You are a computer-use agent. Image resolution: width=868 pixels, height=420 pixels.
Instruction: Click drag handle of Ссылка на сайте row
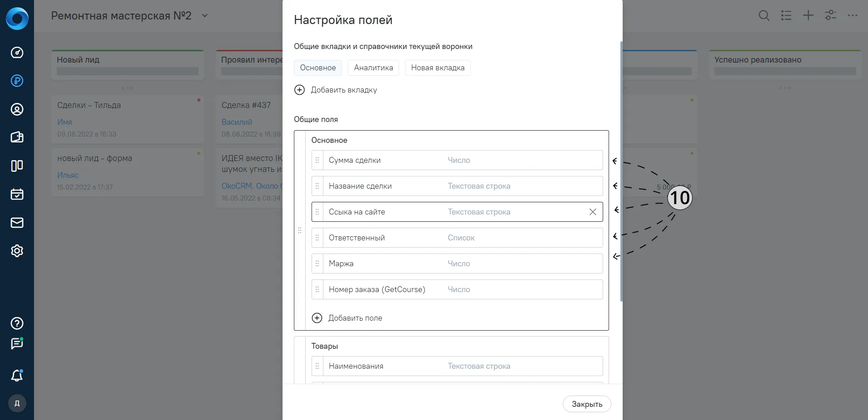317,212
